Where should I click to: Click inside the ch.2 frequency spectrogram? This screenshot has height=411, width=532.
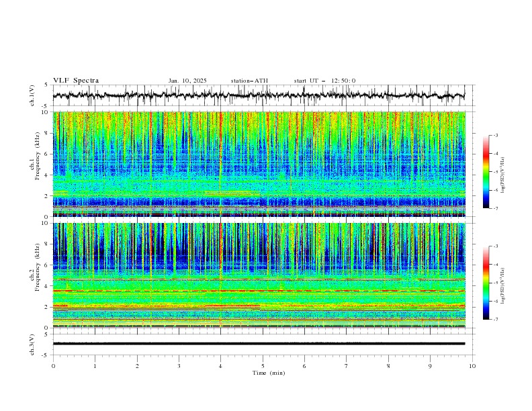[259, 275]
